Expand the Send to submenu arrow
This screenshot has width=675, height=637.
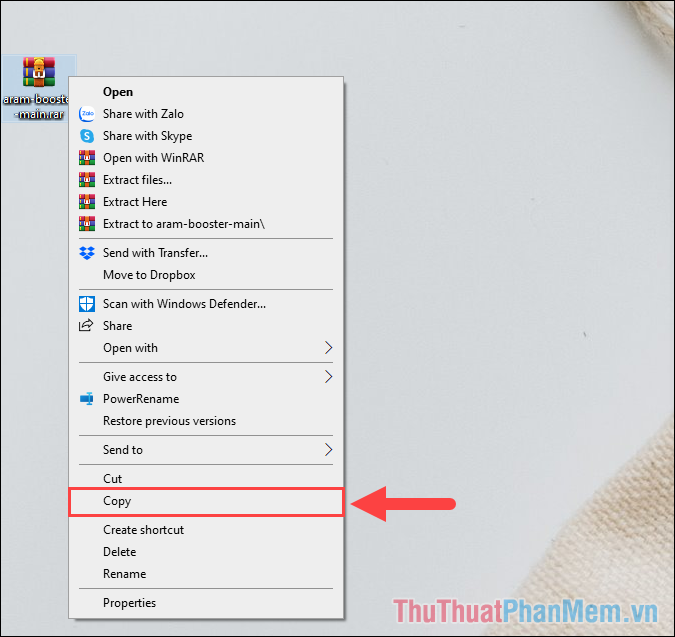[x=328, y=450]
